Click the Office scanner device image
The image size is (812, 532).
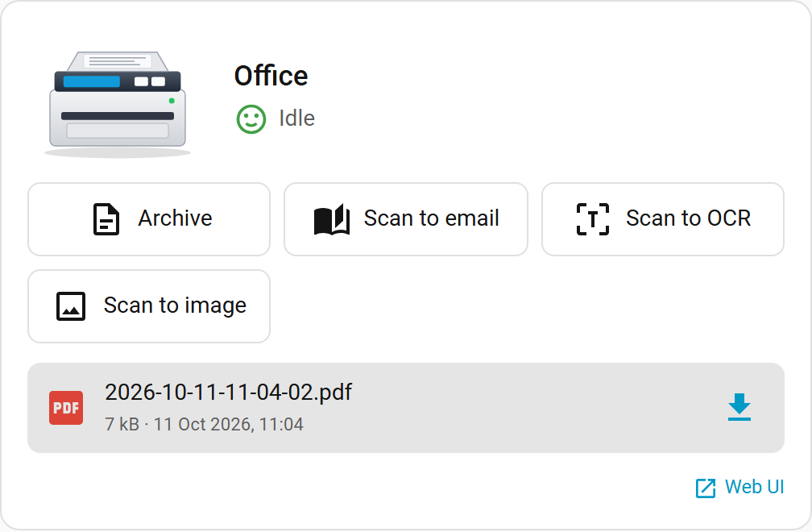click(118, 105)
